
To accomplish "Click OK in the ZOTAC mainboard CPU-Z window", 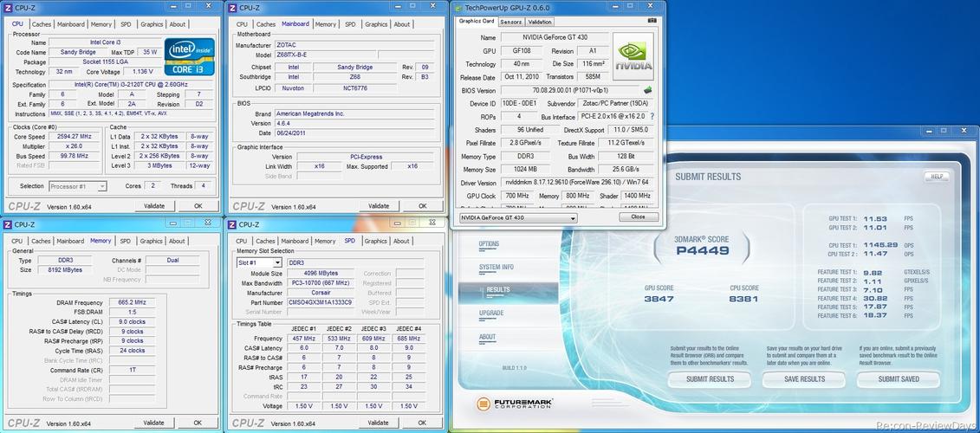I will [423, 205].
